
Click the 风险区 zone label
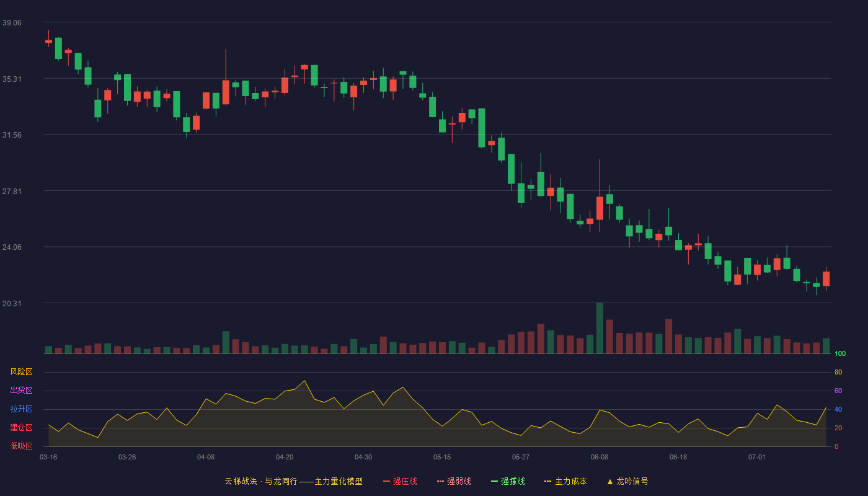click(x=21, y=372)
